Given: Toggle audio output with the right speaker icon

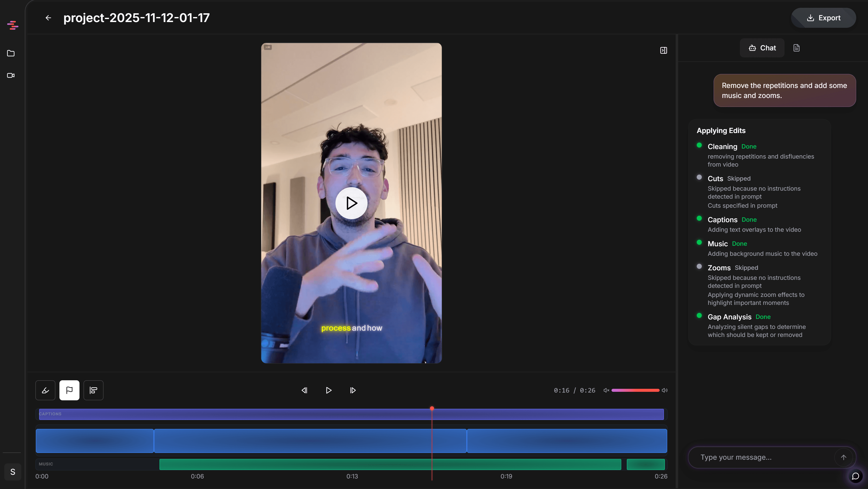Looking at the screenshot, I should [665, 390].
